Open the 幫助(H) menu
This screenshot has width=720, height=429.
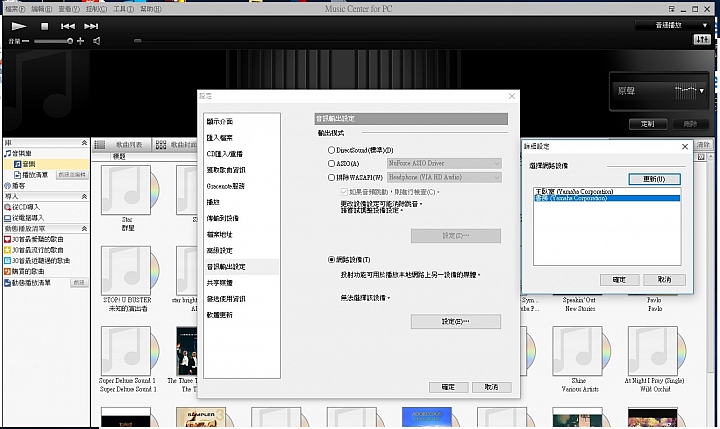[151, 9]
